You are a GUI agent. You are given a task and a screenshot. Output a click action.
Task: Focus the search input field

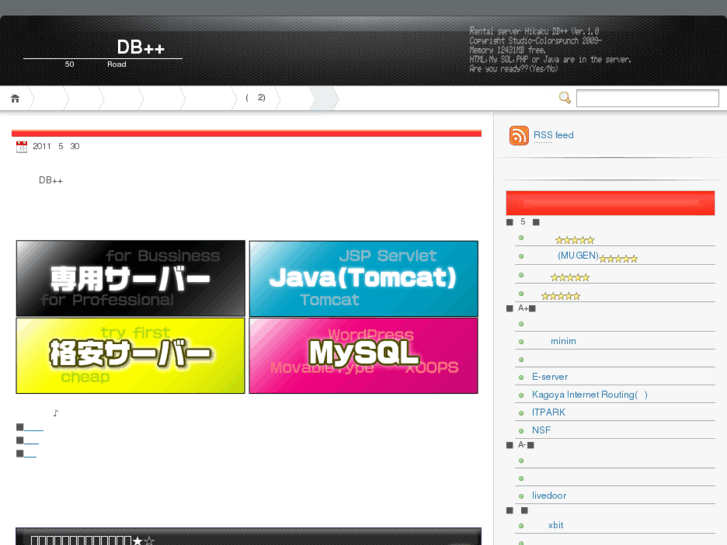[647, 98]
